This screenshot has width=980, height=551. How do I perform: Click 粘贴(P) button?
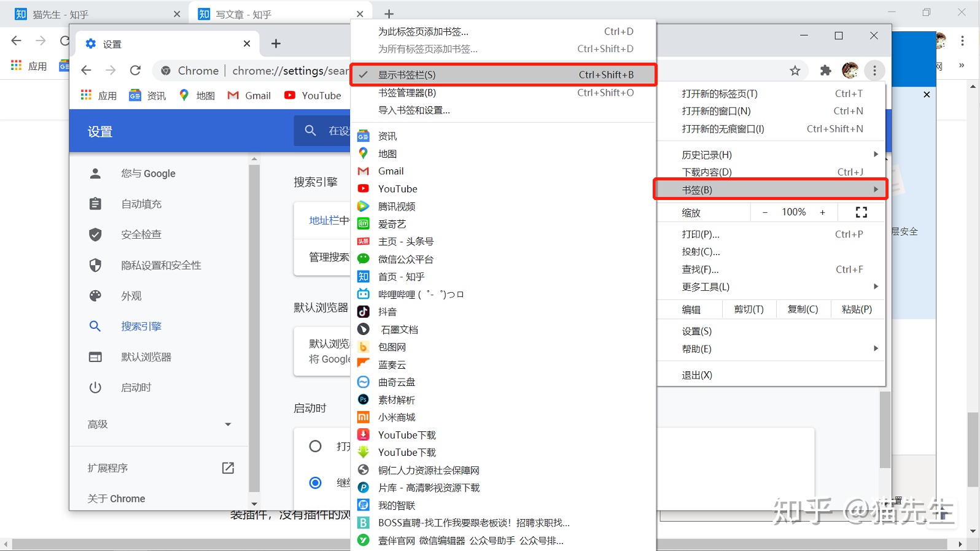point(857,309)
